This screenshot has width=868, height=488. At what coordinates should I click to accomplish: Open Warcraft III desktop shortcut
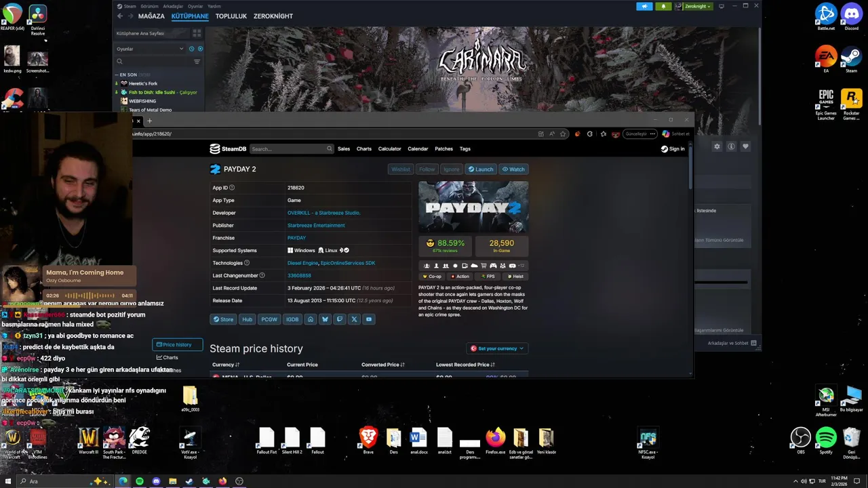pyautogui.click(x=89, y=441)
